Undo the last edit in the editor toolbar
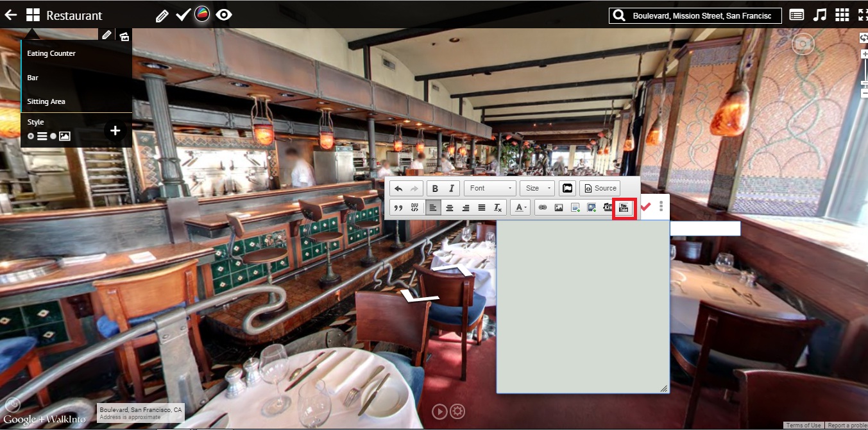This screenshot has height=430, width=868. pyautogui.click(x=398, y=188)
